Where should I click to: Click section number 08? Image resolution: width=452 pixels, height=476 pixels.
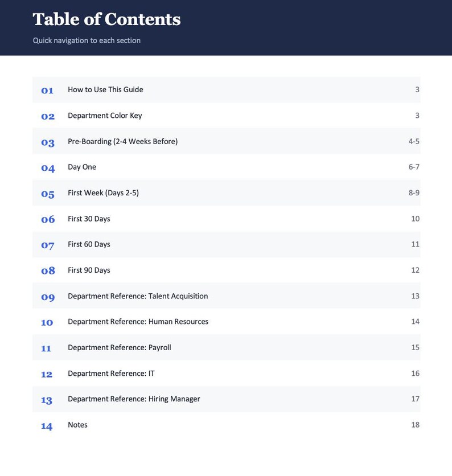click(48, 270)
